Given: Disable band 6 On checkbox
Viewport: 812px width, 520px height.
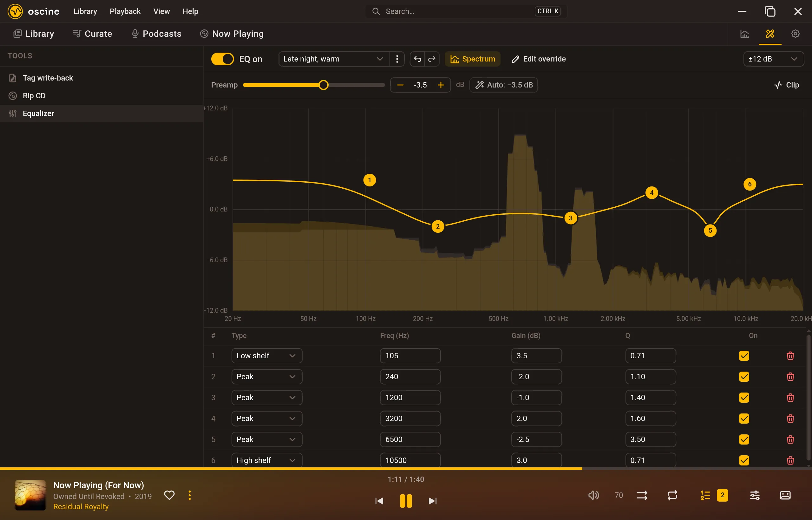Looking at the screenshot, I should pyautogui.click(x=744, y=461).
